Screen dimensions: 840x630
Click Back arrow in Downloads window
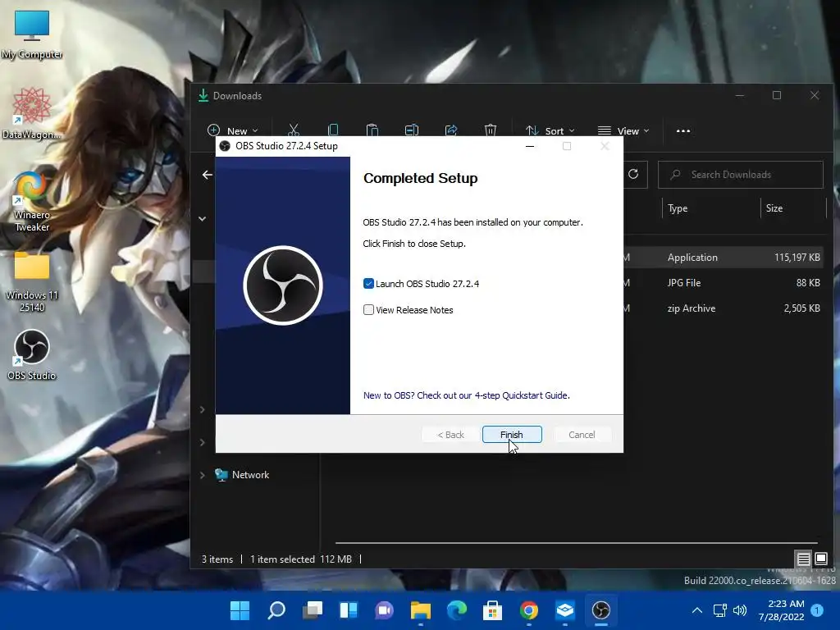[208, 175]
